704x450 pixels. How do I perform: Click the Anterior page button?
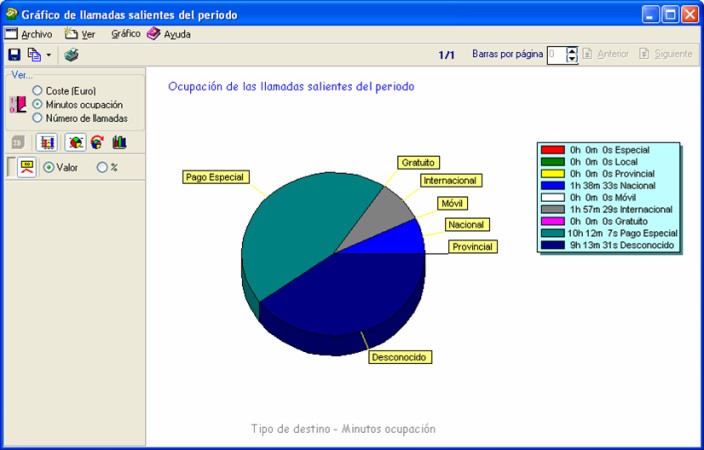point(612,54)
